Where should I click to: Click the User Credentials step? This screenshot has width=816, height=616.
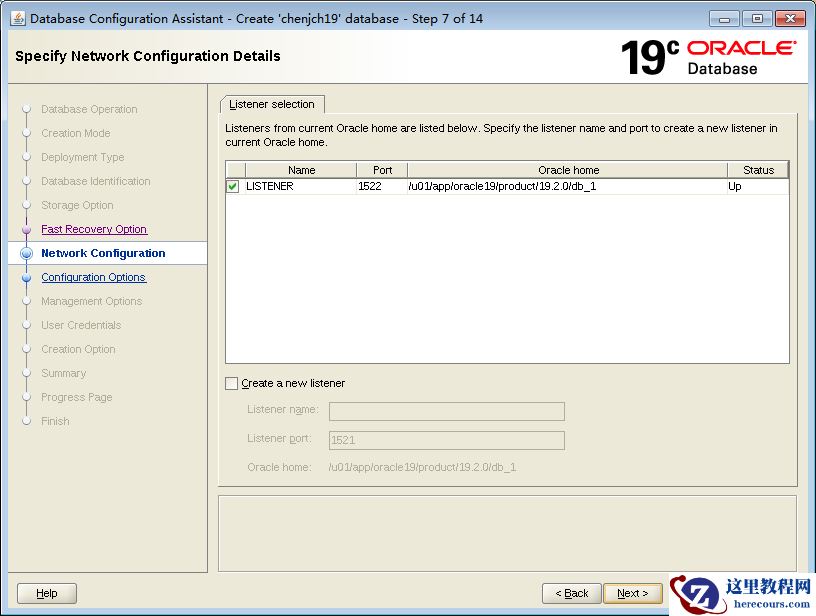pyautogui.click(x=81, y=325)
